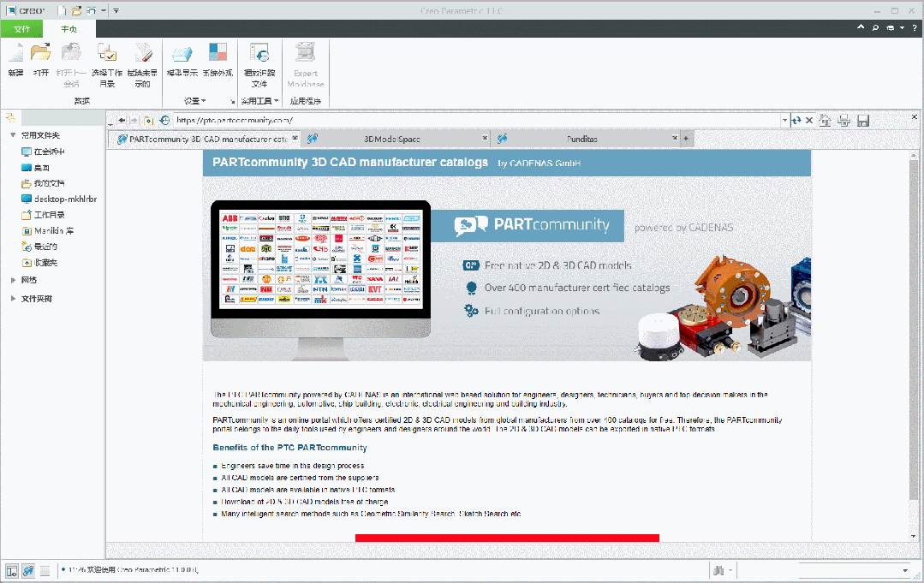This screenshot has width=924, height=583.
Task: Open the 设置 group dropdown
Action: (195, 101)
